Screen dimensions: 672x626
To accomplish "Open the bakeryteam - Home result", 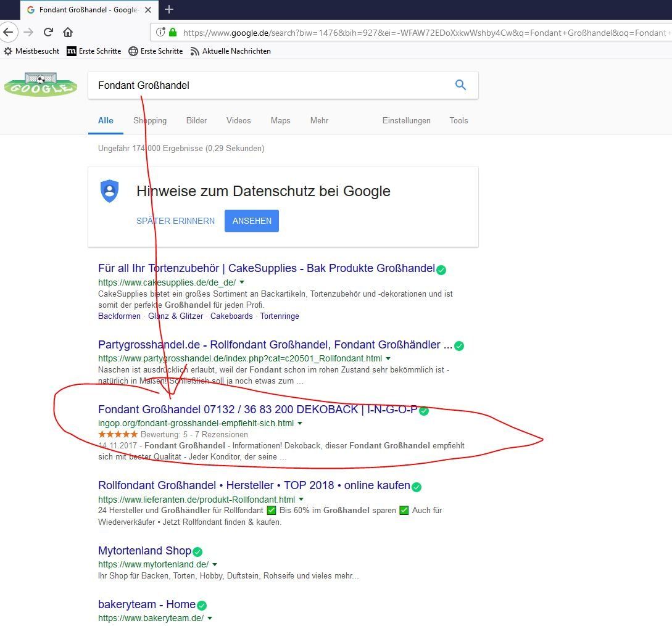I will 147,604.
